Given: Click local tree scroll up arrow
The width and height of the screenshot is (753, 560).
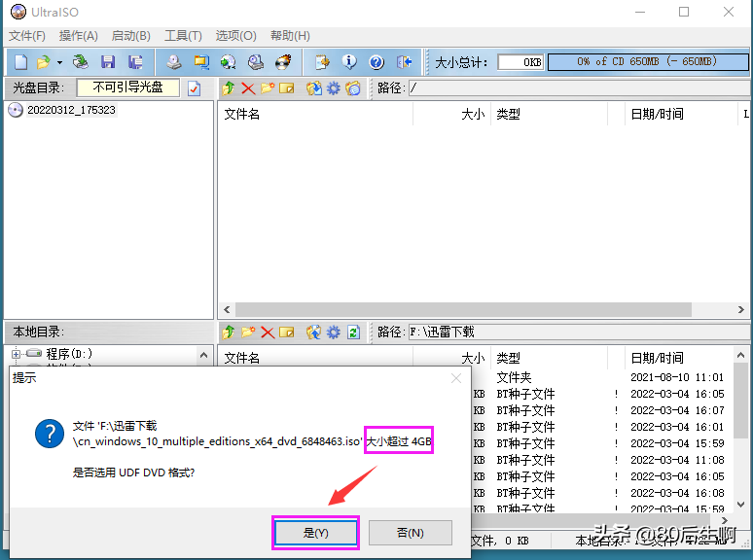Looking at the screenshot, I should click(x=203, y=356).
